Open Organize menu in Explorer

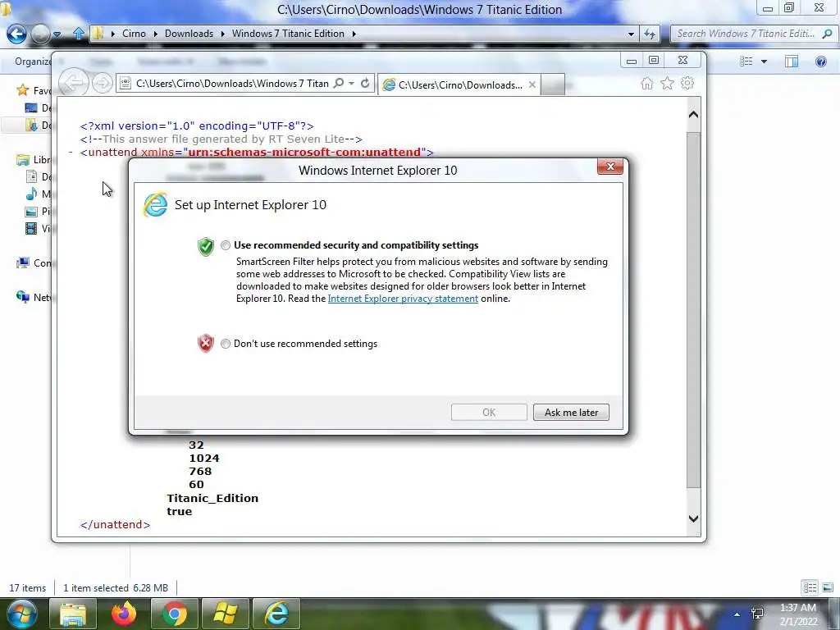pyautogui.click(x=32, y=62)
